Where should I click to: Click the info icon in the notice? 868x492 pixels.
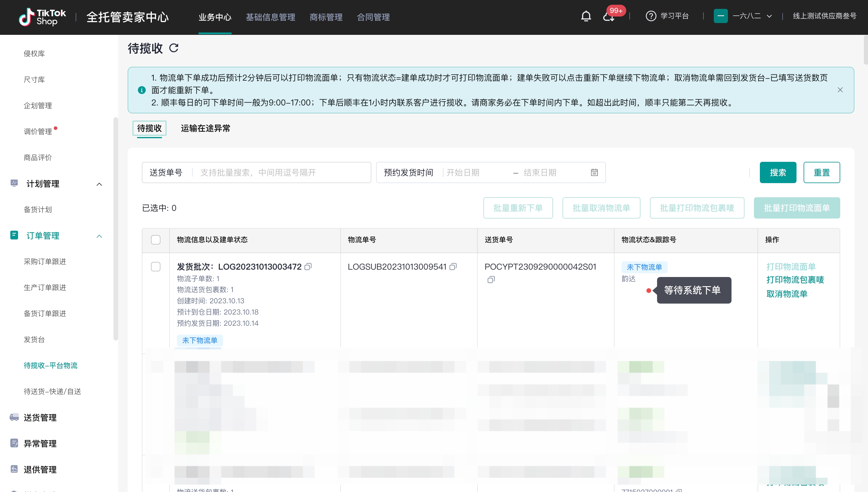(142, 90)
